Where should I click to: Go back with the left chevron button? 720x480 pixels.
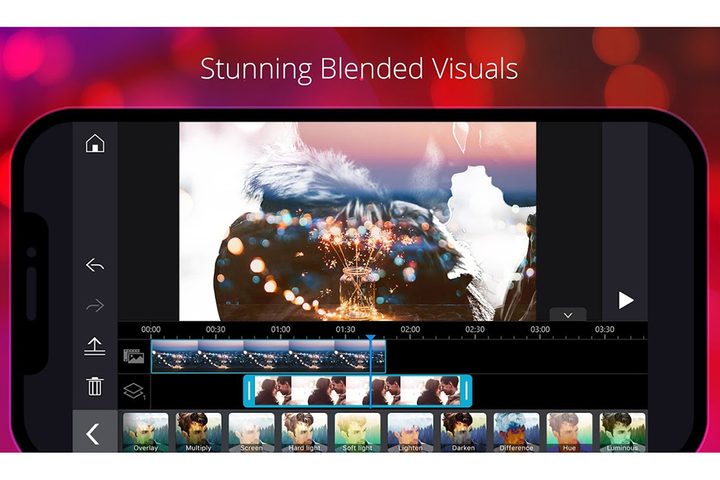pyautogui.click(x=94, y=434)
